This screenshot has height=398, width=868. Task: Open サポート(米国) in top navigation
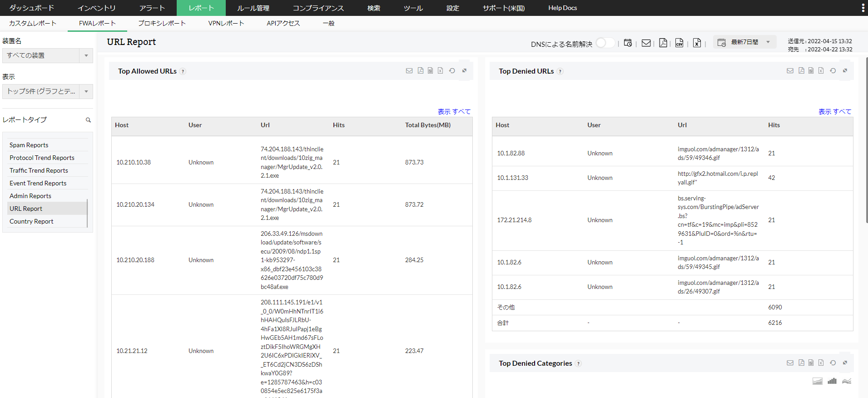pos(504,8)
